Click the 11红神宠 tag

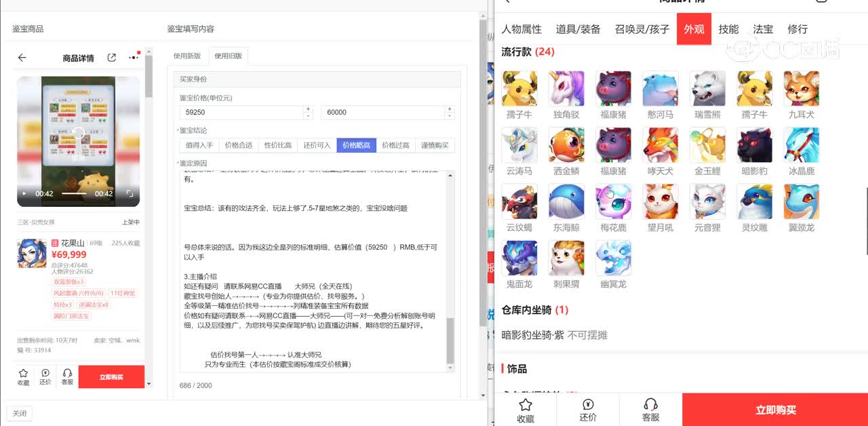click(123, 293)
